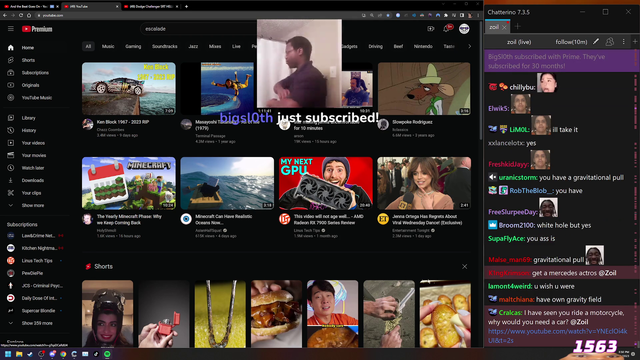Open Chatterino three-dot split menu
The image size is (640, 360).
coord(623,42)
